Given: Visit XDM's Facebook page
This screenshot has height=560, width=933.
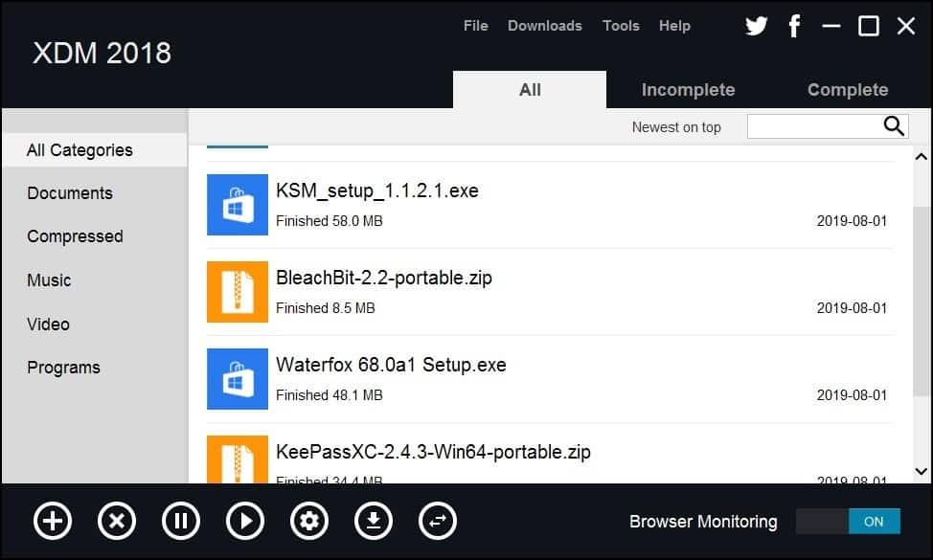Looking at the screenshot, I should pyautogui.click(x=794, y=26).
